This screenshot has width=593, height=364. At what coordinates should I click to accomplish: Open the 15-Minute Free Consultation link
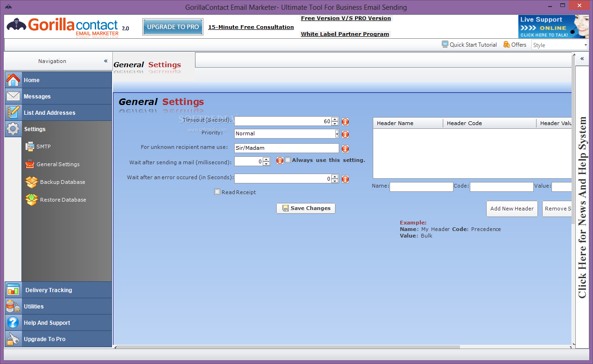[x=251, y=27]
